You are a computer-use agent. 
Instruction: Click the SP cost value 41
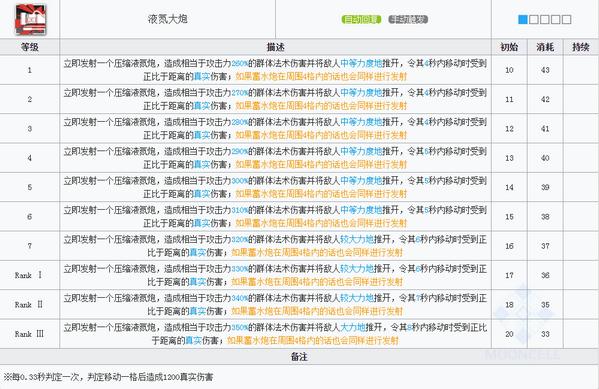click(x=545, y=129)
